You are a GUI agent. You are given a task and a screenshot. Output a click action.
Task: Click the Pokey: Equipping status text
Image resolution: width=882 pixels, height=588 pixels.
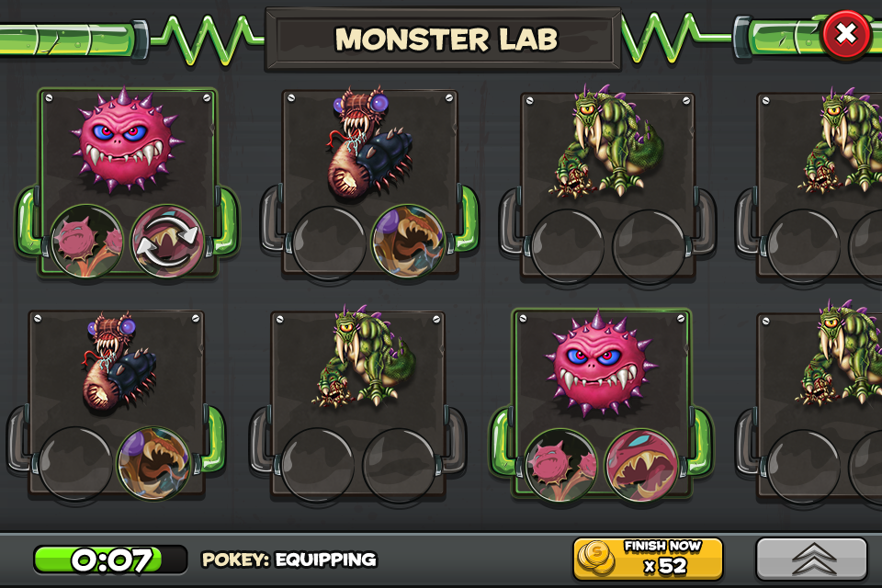[289, 560]
